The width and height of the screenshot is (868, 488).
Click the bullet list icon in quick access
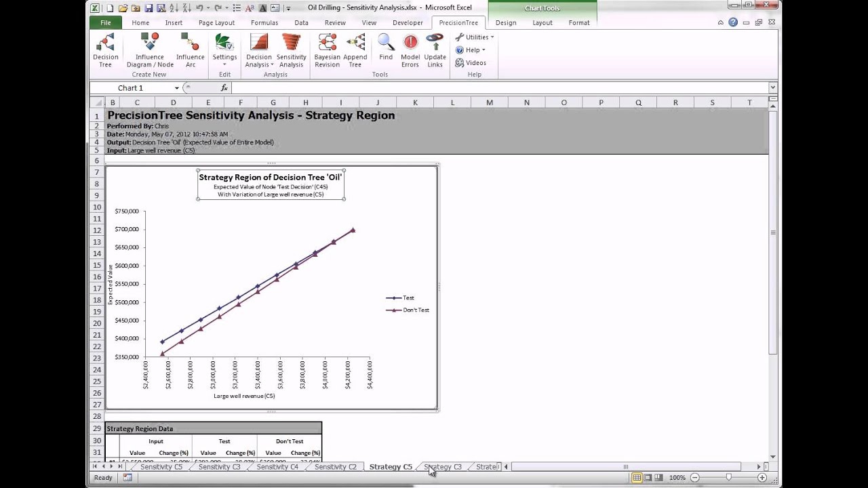(237, 8)
